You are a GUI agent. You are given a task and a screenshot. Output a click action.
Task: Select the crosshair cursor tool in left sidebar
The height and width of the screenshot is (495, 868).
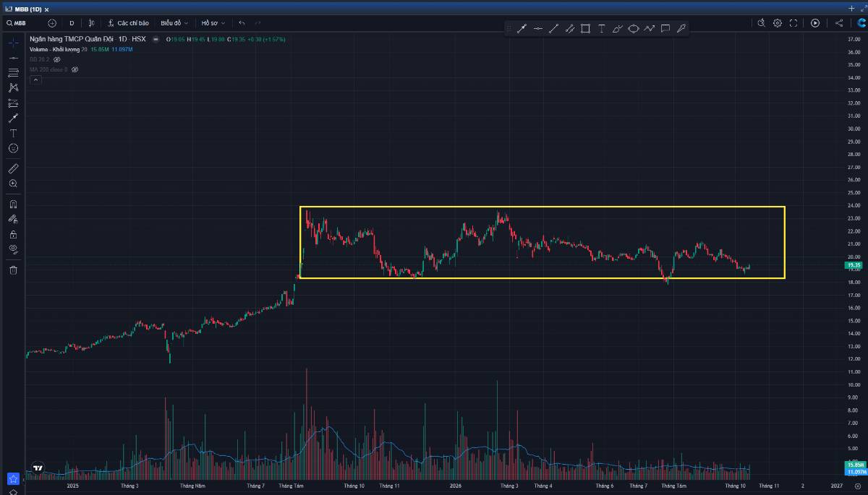(13, 42)
